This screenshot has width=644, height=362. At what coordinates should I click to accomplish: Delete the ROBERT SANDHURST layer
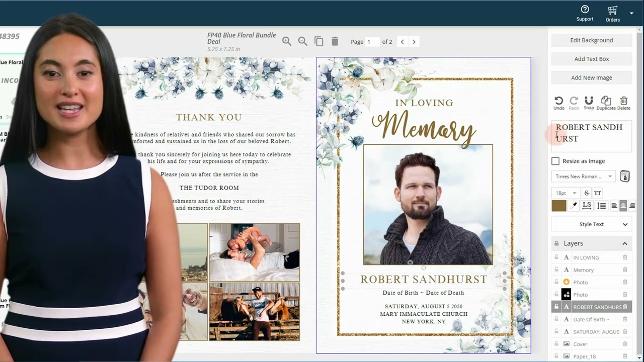click(x=625, y=307)
